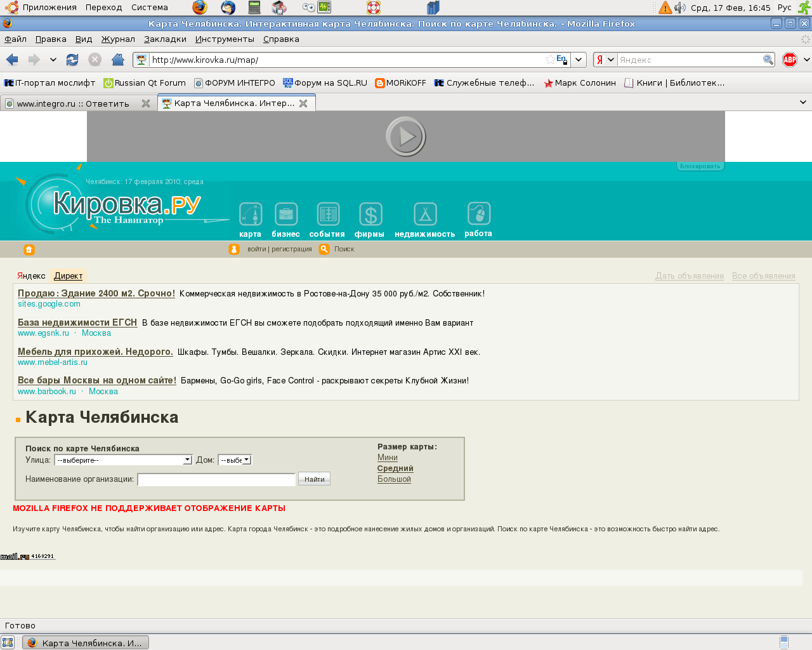Click the 'Все объявления' link
This screenshot has height=650, width=812.
[763, 276]
